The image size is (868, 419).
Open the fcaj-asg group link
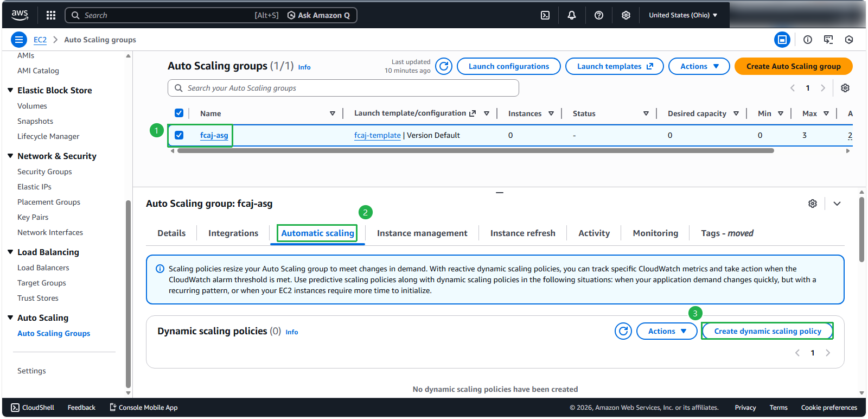click(214, 135)
